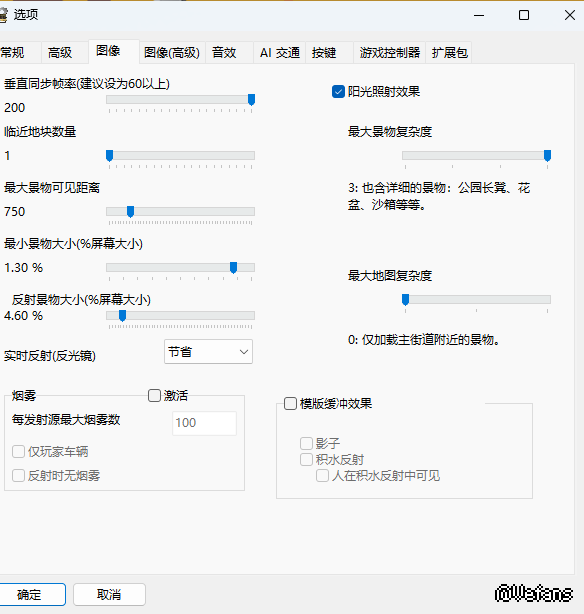Open the 高级 tab

pos(60,52)
